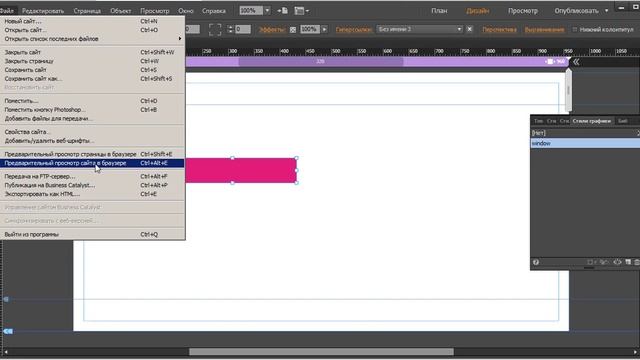Select the breakpoint handle on the purple bar
640x360 pixels.
550,62
